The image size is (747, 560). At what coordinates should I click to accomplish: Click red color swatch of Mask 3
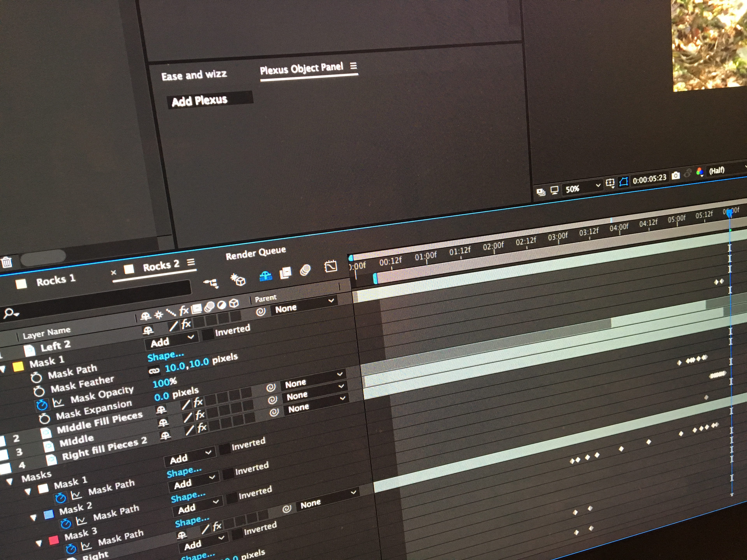pos(53,540)
